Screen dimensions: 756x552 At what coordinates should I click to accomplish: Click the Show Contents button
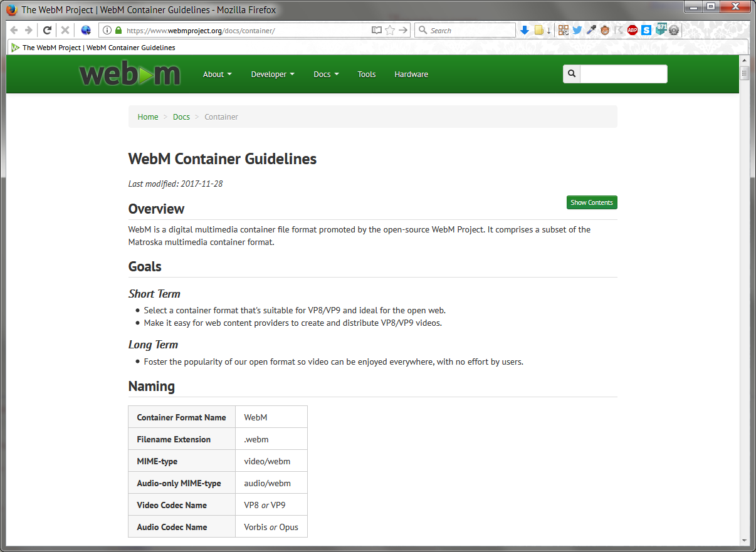[x=592, y=202]
